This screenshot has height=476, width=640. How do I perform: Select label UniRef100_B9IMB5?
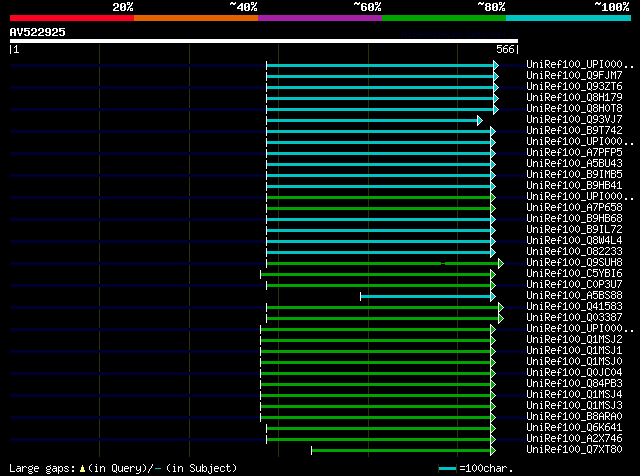[x=574, y=175]
